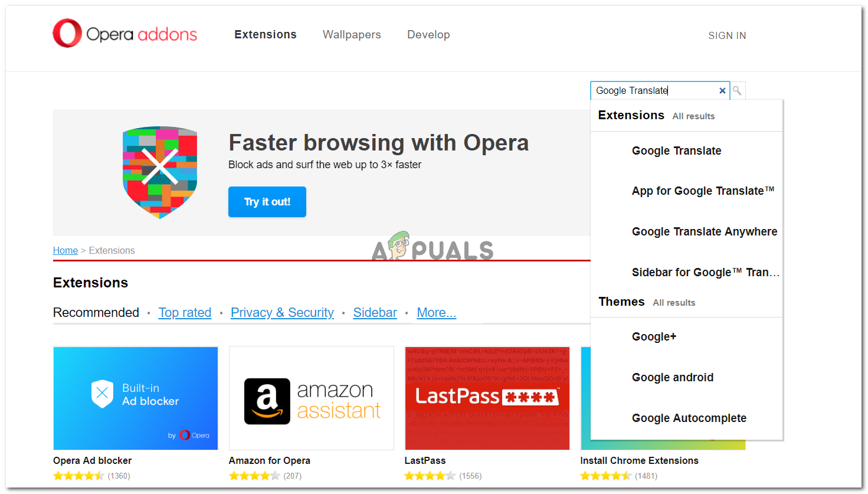
Task: Show all results for Themes suggestions
Action: tap(674, 303)
